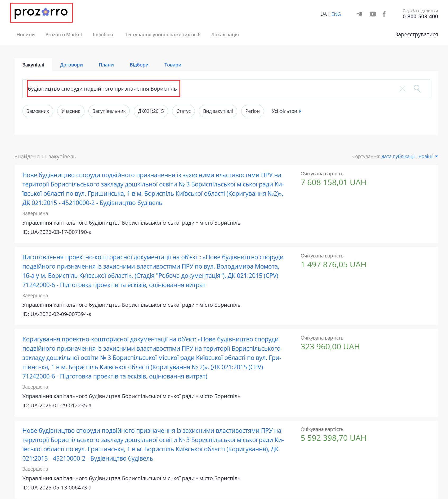Image resolution: width=448 pixels, height=499 pixels.
Task: Open Тестування уповноважених осіб menu item
Action: coord(163,35)
